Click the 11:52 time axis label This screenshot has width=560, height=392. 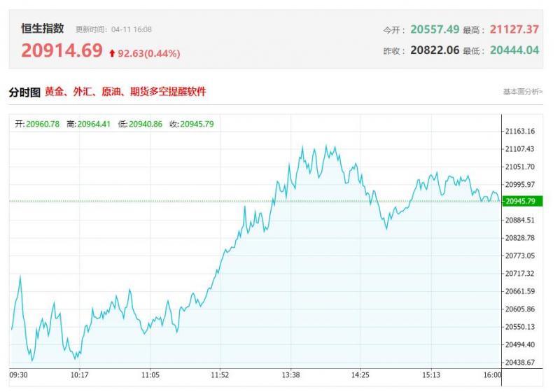click(220, 375)
